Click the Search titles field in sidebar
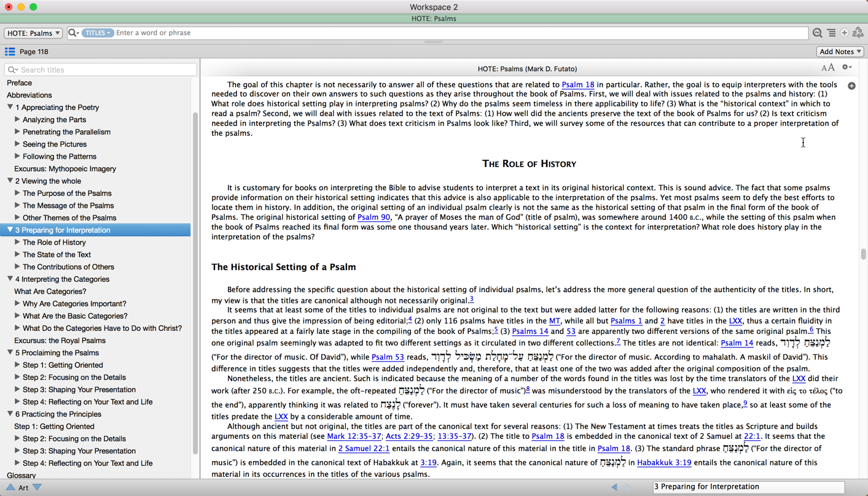Viewport: 868px width, 496px height. (101, 70)
